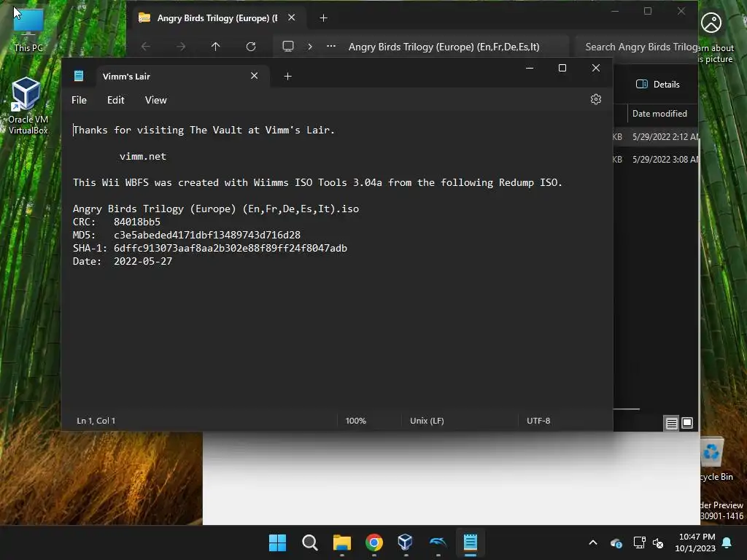Click the UTF-8 encoding indicator

coord(538,421)
